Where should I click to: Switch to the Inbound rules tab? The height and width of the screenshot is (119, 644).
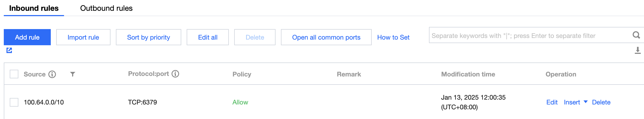[34, 8]
